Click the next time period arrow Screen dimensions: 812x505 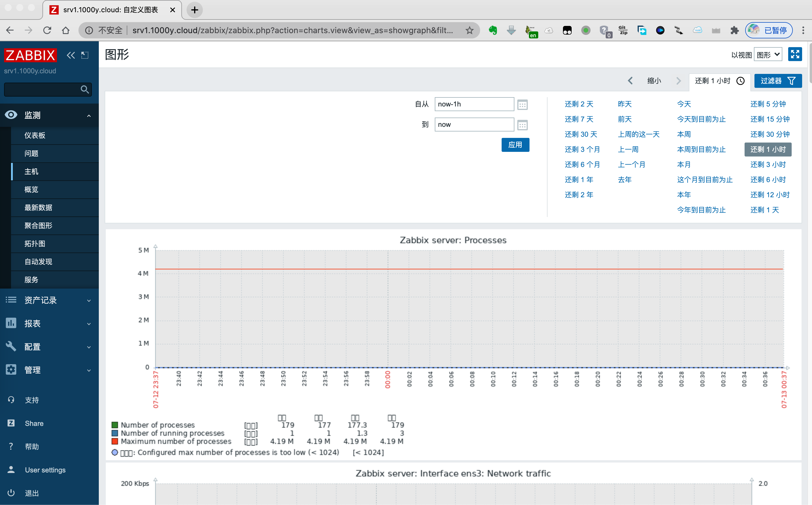[x=679, y=81]
